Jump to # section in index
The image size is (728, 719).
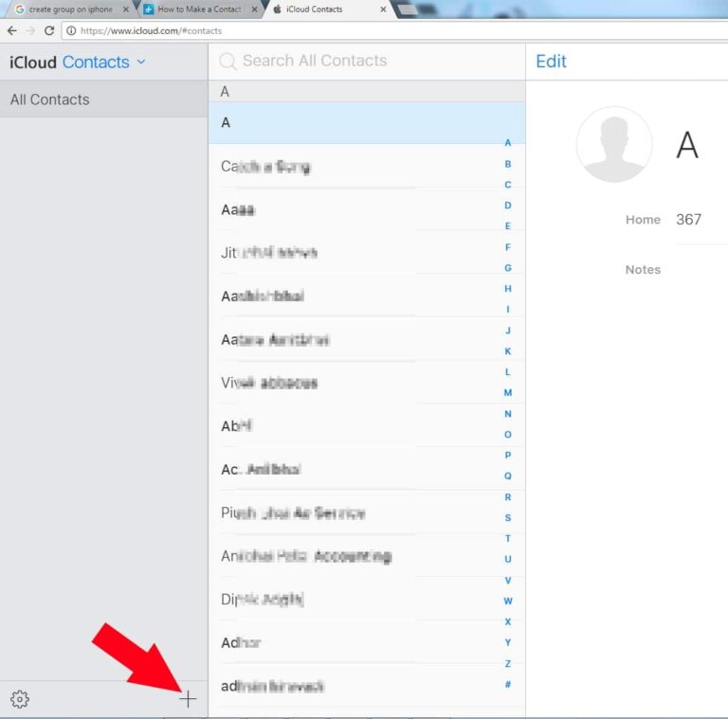click(x=508, y=684)
